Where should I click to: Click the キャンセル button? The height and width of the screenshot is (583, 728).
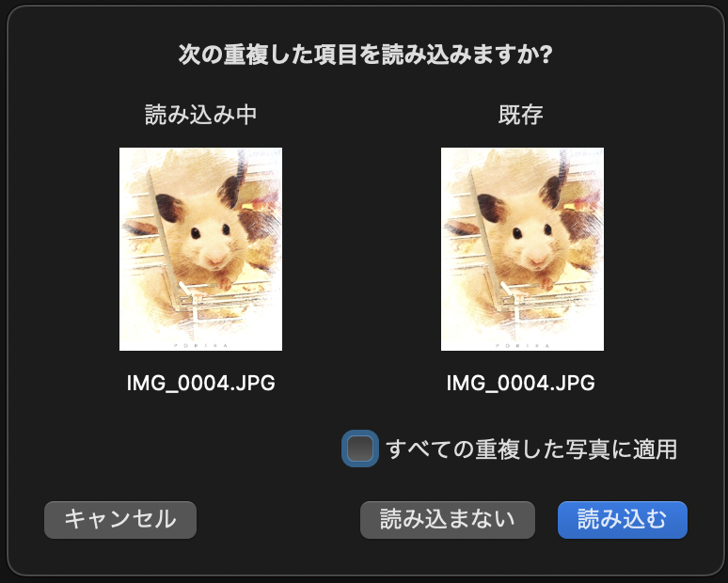[120, 519]
